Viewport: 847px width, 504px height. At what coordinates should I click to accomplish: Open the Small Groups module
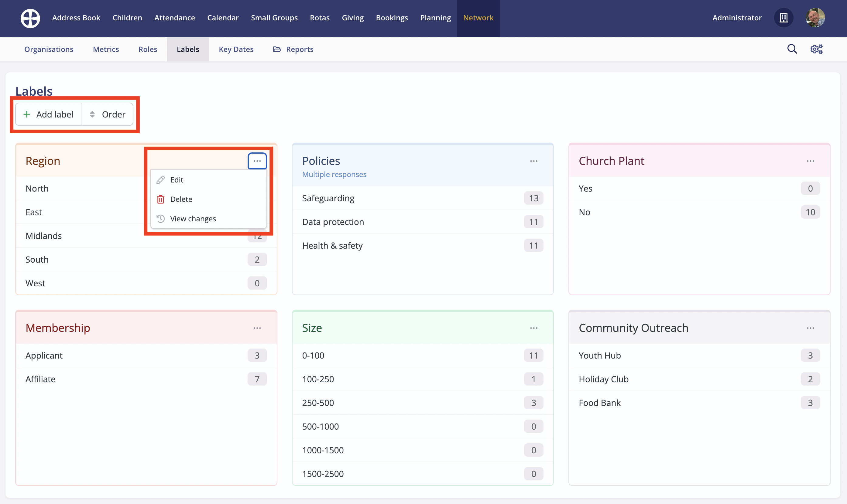[274, 18]
